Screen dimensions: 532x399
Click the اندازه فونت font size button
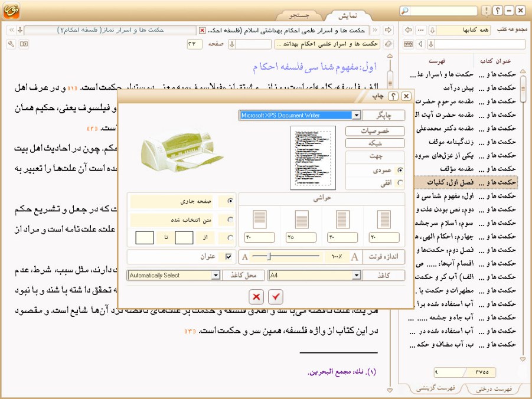coord(384,257)
